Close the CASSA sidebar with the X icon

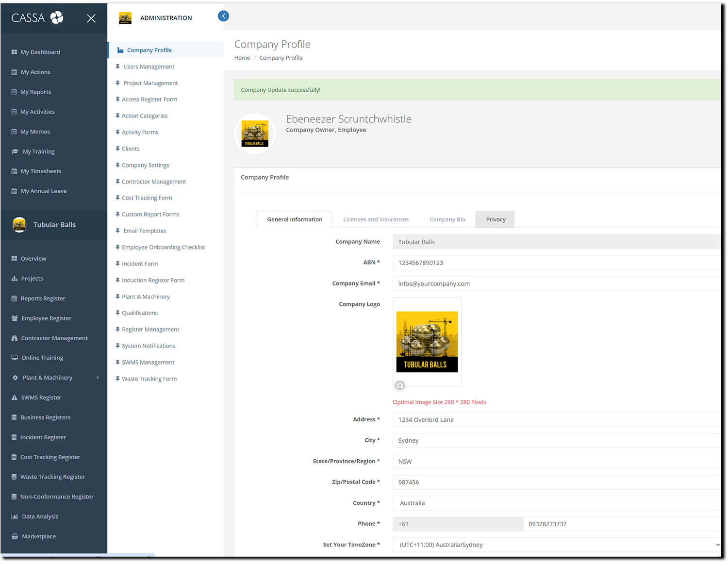(x=91, y=18)
